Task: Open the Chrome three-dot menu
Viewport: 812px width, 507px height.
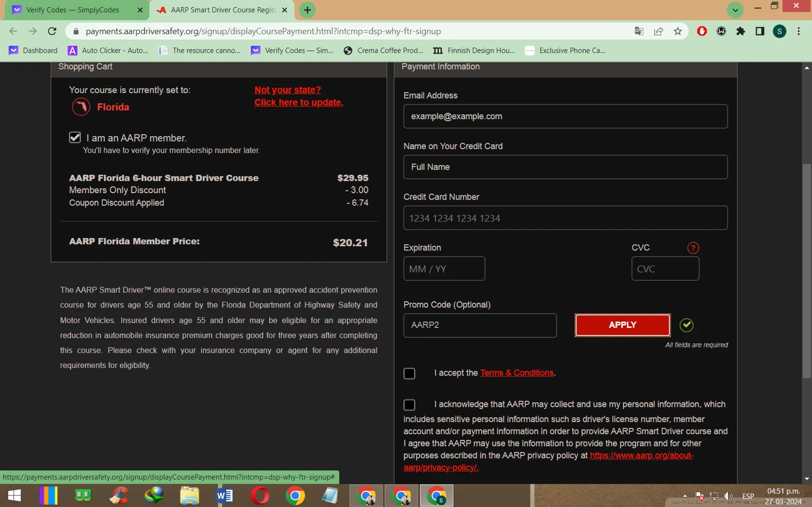Action: (x=798, y=31)
